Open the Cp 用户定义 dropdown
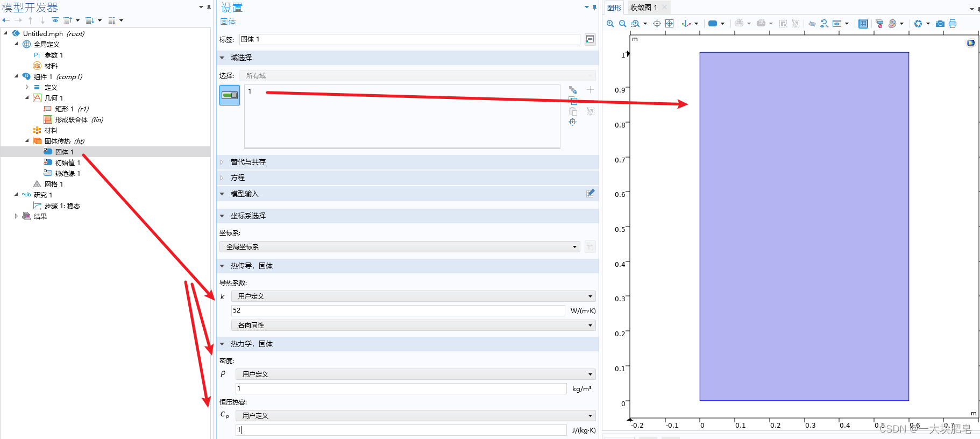The height and width of the screenshot is (439, 980). 415,416
